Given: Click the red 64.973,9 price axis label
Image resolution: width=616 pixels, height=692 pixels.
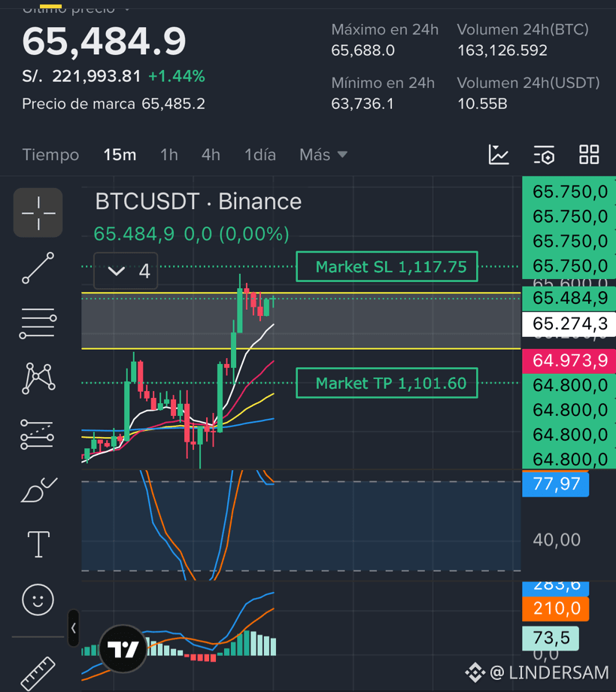Looking at the screenshot, I should 569,360.
